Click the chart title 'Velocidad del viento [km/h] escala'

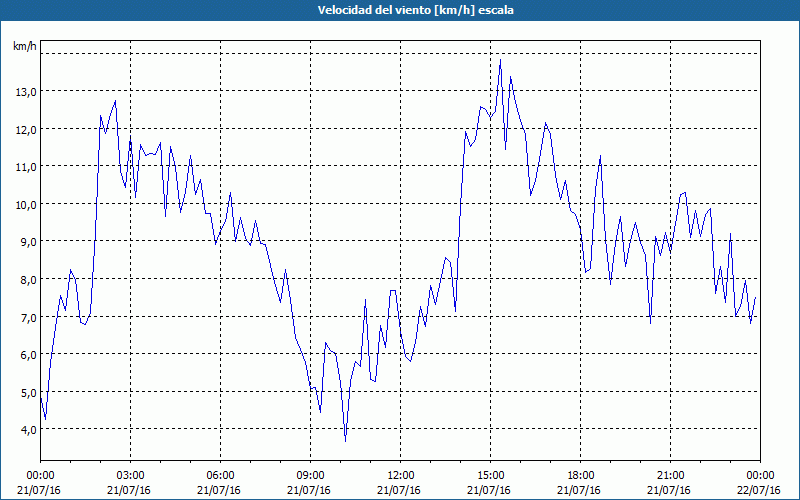tap(415, 10)
